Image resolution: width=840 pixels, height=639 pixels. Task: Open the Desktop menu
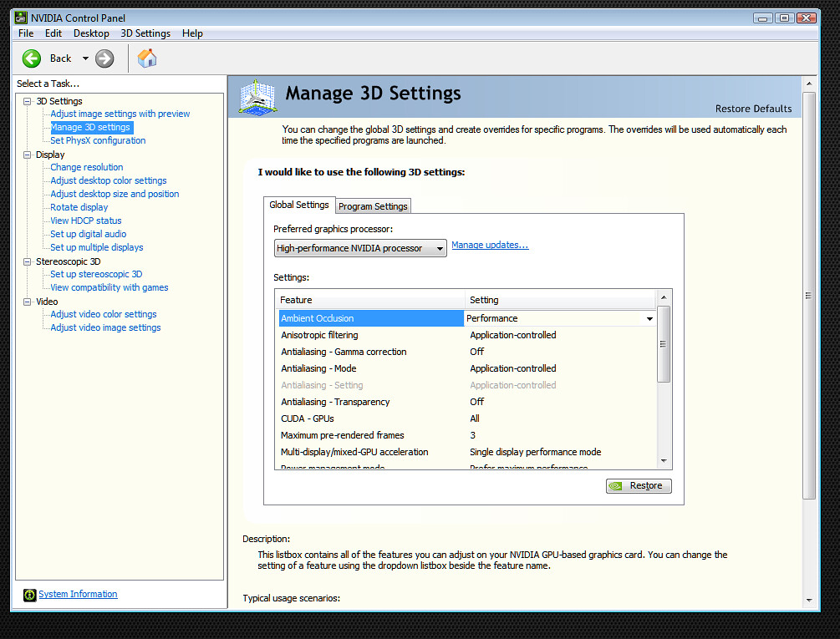91,33
